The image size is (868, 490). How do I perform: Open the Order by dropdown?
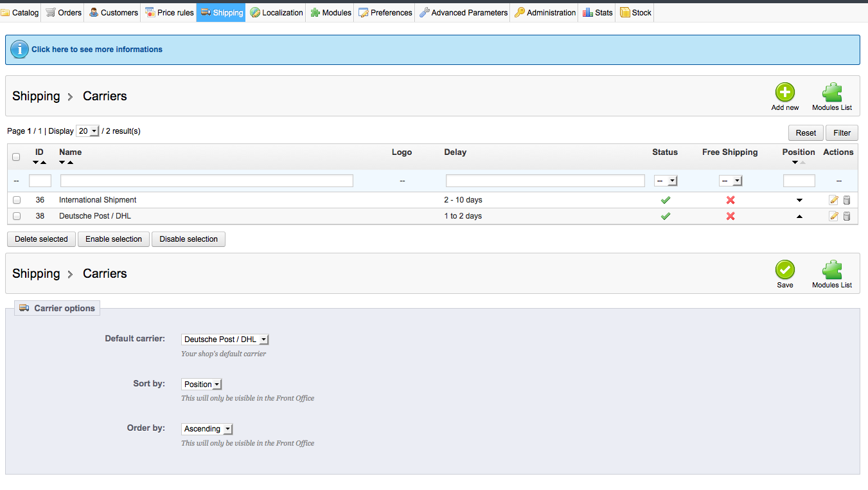click(x=207, y=429)
